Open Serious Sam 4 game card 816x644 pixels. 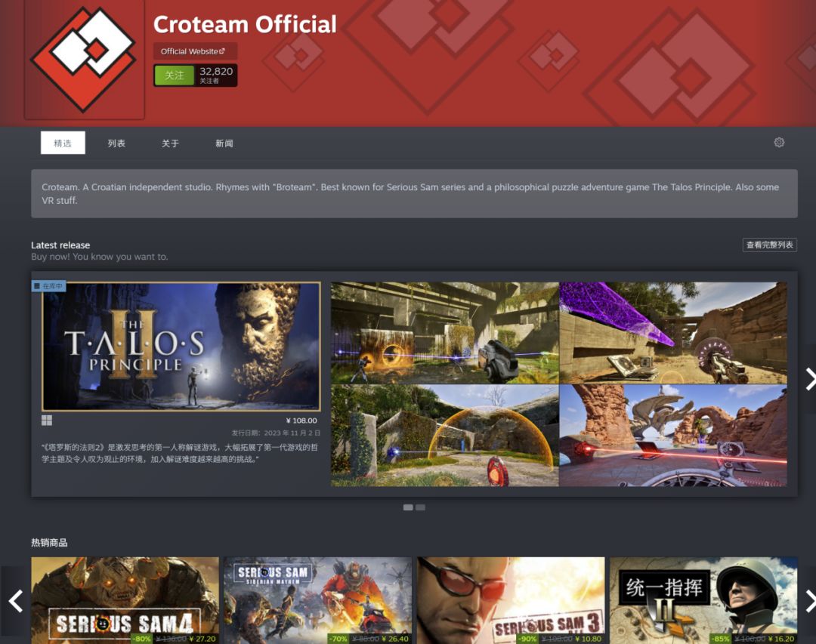(x=125, y=600)
